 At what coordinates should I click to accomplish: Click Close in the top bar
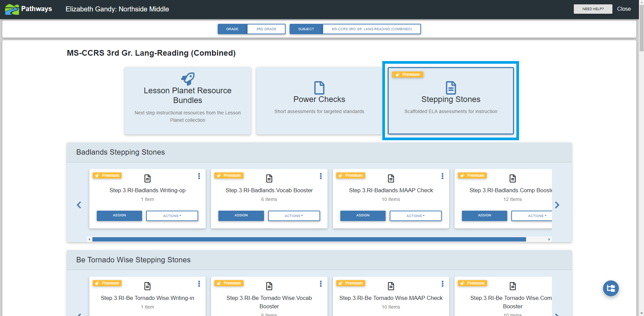[624, 9]
